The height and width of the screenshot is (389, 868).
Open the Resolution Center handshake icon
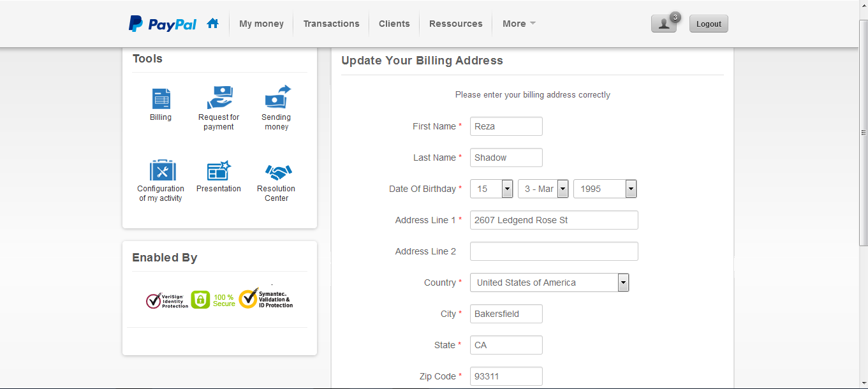click(278, 172)
